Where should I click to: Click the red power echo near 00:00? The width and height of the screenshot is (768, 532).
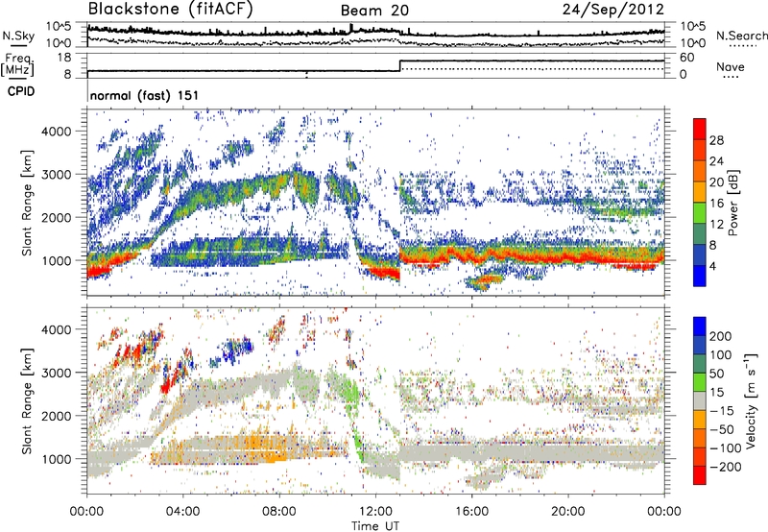[x=97, y=270]
